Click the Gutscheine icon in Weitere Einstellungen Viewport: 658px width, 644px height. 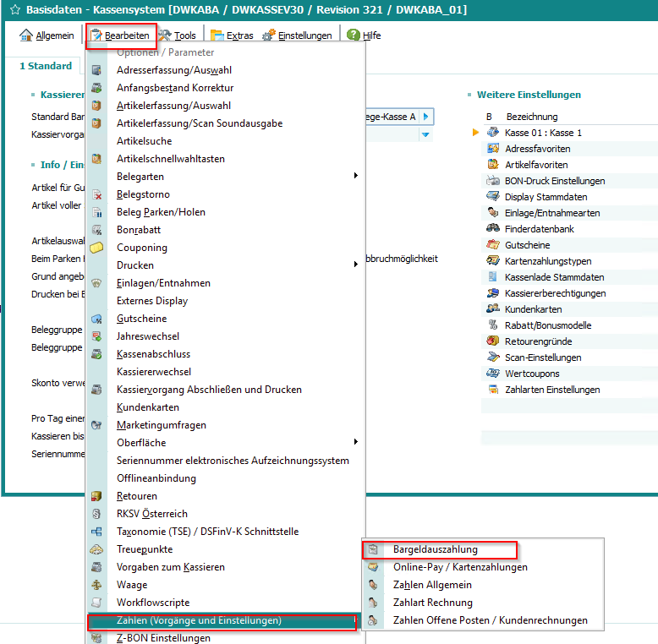[493, 245]
